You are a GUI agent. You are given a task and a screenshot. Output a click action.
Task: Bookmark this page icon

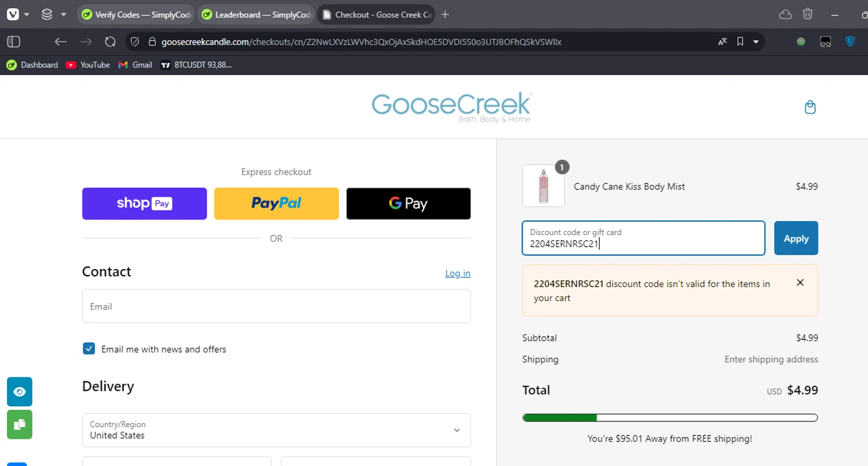coord(740,42)
